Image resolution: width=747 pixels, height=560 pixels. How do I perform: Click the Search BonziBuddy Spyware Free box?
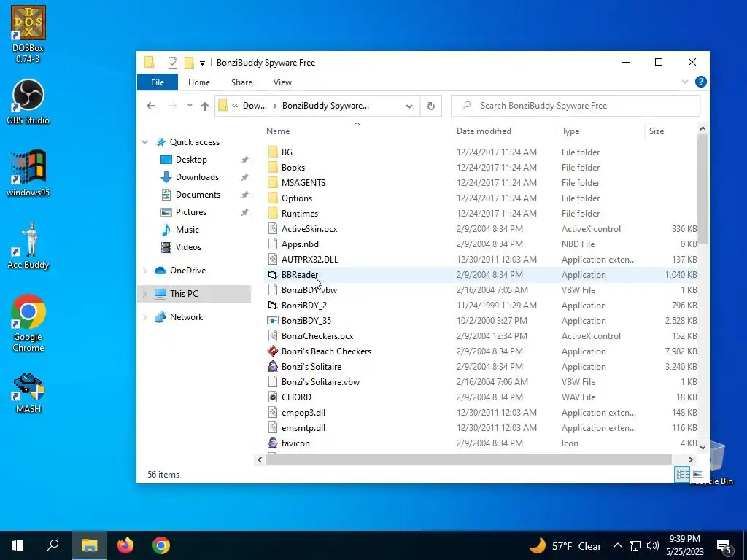tap(576, 106)
